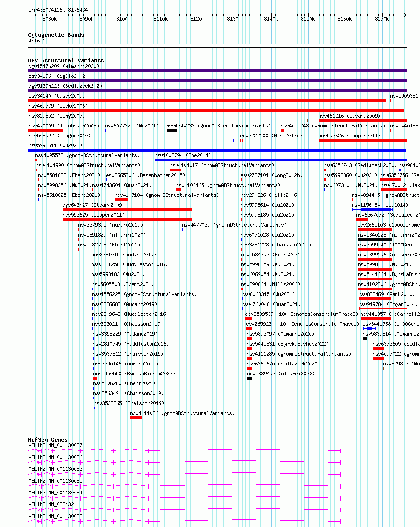Screen dimensions: 420x527
Task: Open the nsv4556225 gnomAD variant label
Action: pos(144,294)
